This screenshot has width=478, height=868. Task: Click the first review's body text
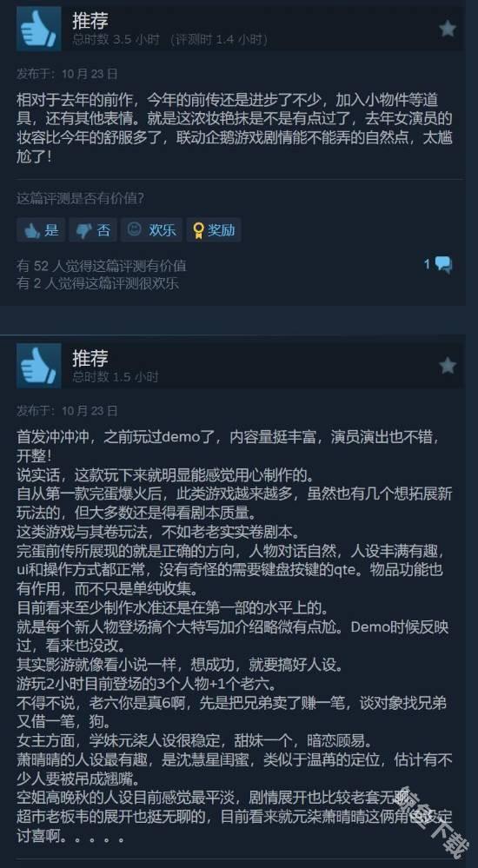click(x=236, y=128)
